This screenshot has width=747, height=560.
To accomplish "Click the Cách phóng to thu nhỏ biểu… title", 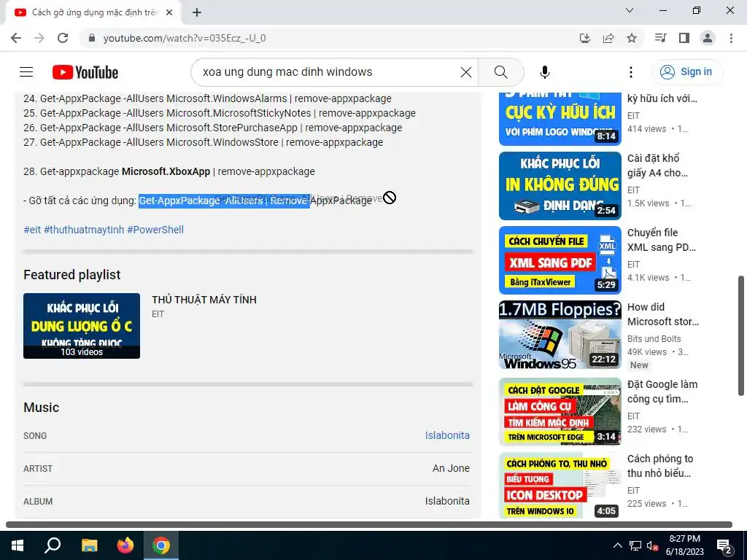I will click(x=659, y=466).
